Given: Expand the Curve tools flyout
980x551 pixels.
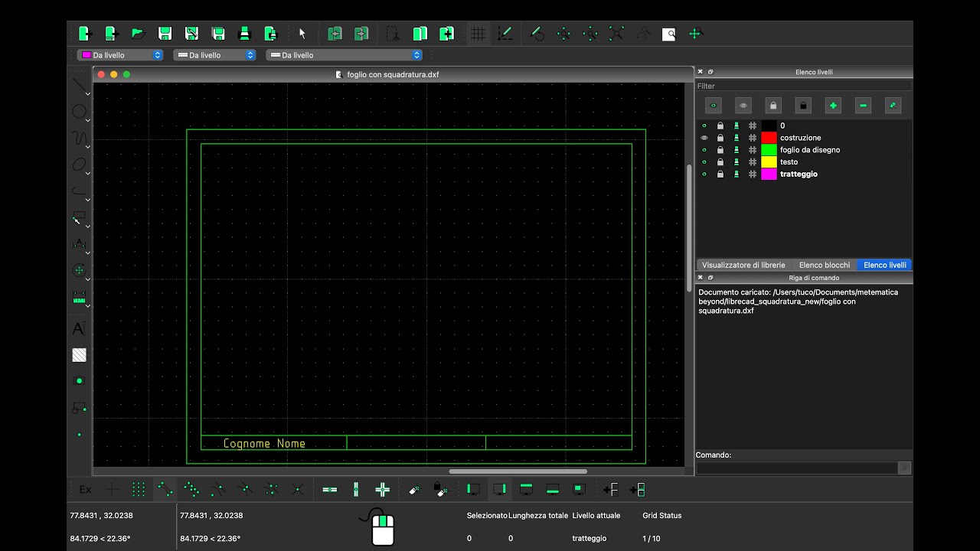Looking at the screenshot, I should 87,147.
